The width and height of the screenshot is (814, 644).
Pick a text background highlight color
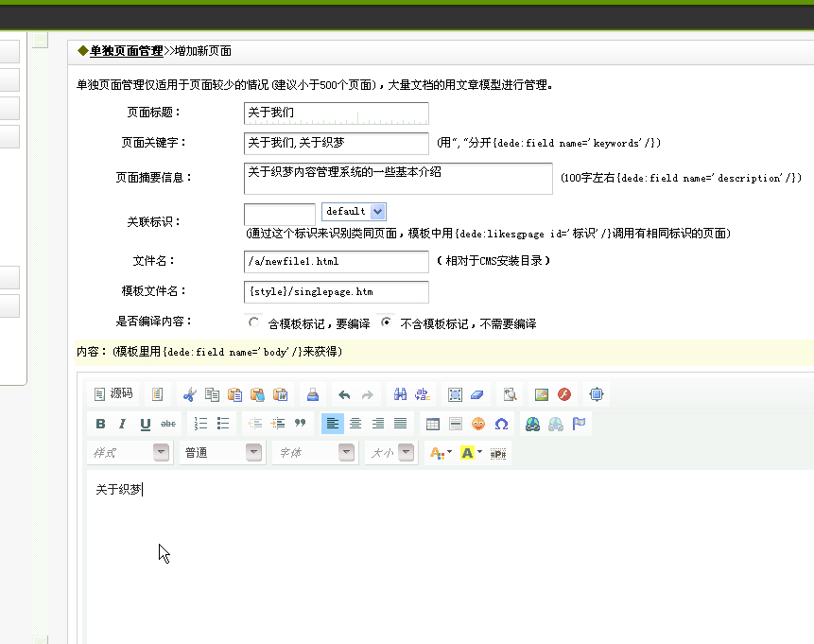[x=472, y=453]
